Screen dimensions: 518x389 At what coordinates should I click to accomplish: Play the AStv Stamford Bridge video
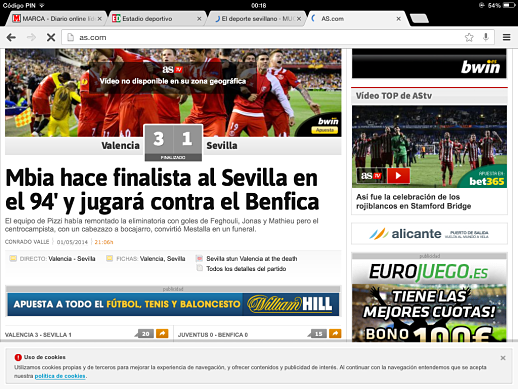tap(398, 175)
